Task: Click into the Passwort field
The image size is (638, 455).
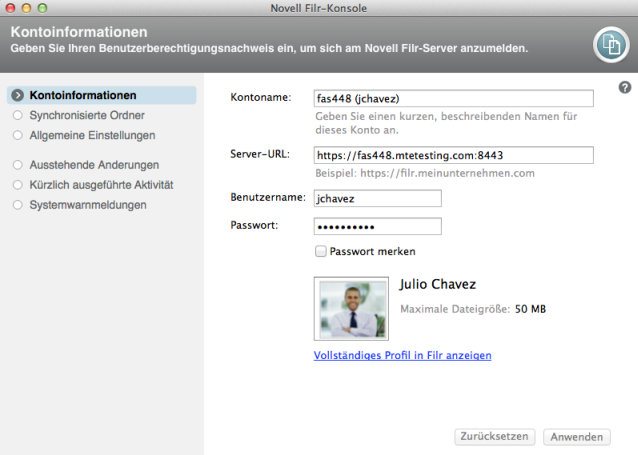Action: 378,226
